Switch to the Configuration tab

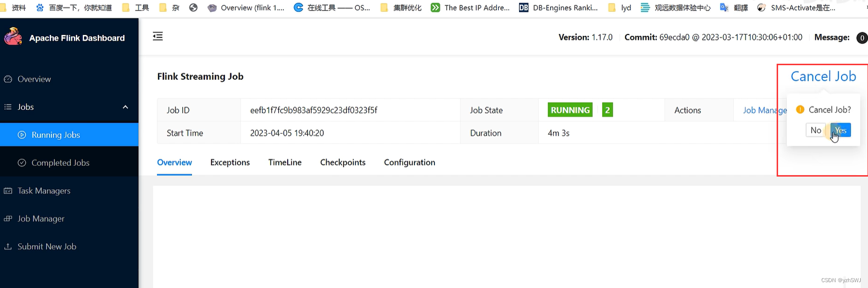point(410,162)
